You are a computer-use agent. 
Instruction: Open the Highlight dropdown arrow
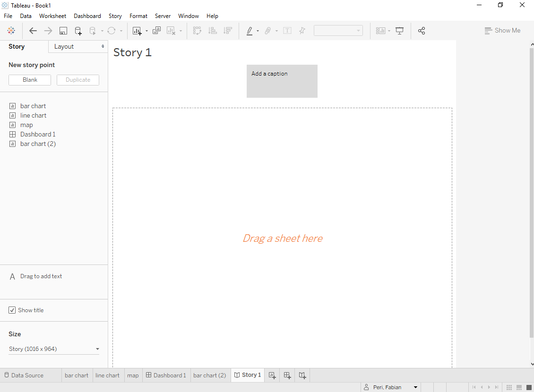pos(258,31)
